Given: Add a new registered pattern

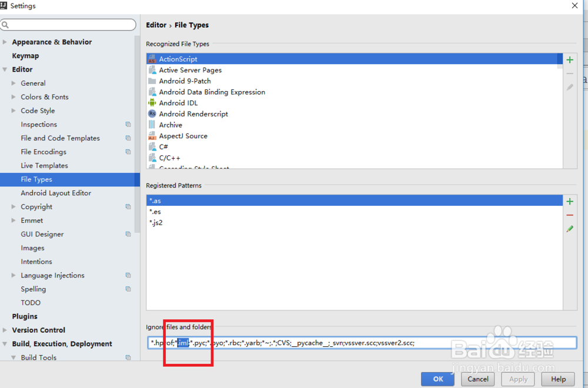Looking at the screenshot, I should point(569,201).
